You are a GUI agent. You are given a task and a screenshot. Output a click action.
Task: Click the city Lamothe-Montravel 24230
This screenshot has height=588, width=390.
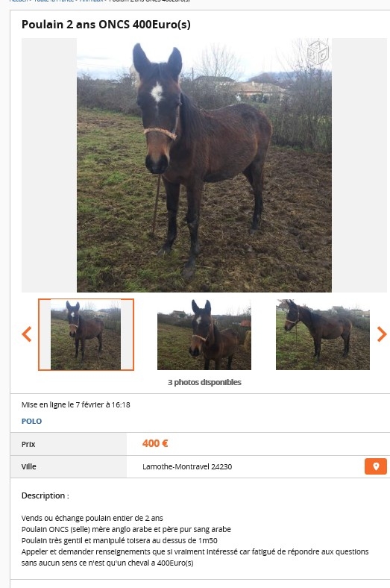click(x=187, y=466)
